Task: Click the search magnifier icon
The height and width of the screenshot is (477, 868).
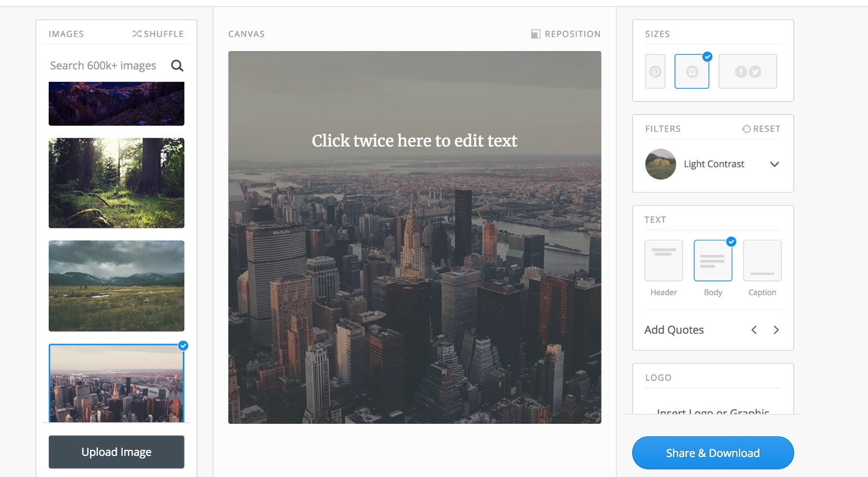Action: (177, 66)
